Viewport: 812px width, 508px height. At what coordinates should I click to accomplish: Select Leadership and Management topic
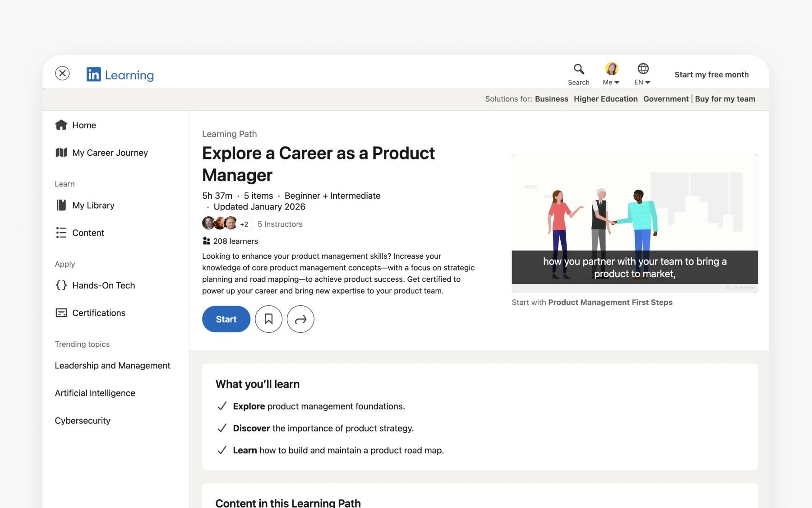pyautogui.click(x=112, y=365)
